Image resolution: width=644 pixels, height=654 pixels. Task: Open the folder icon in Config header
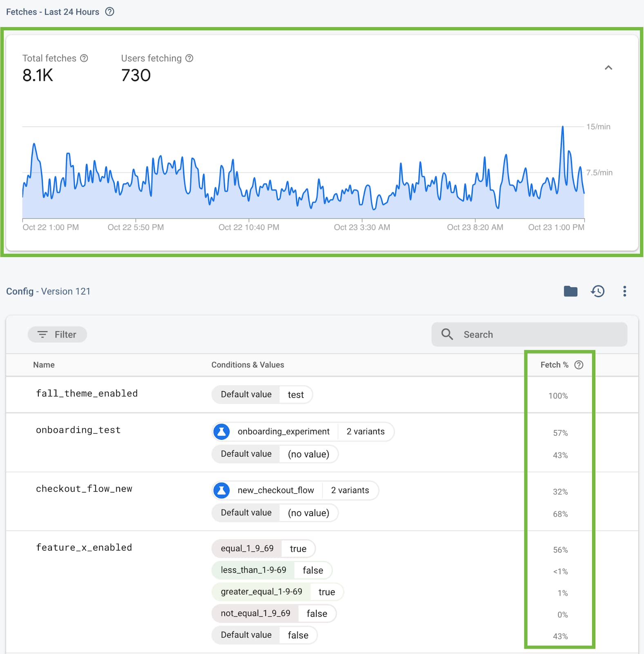click(x=570, y=291)
